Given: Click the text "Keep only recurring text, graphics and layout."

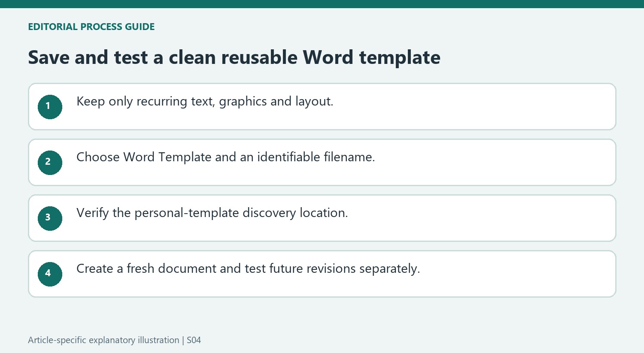Looking at the screenshot, I should pyautogui.click(x=205, y=102).
